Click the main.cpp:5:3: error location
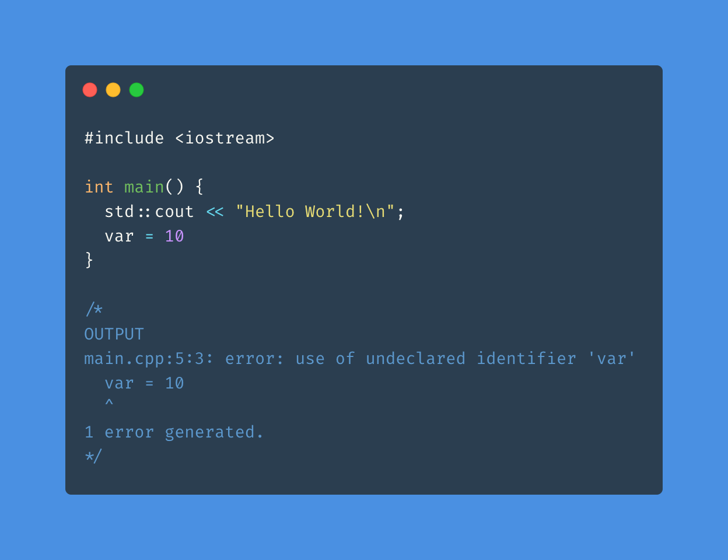728x560 pixels. point(149,359)
